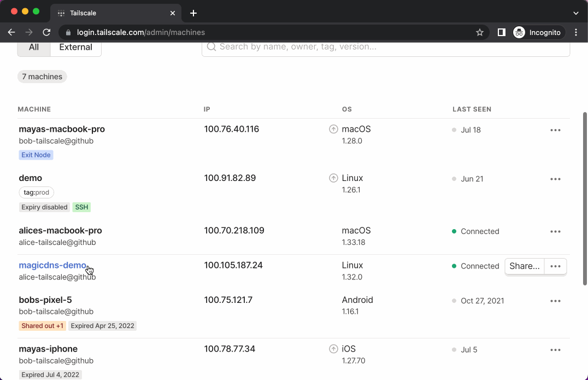Open the browser side panel icon
588x380 pixels.
(x=501, y=32)
